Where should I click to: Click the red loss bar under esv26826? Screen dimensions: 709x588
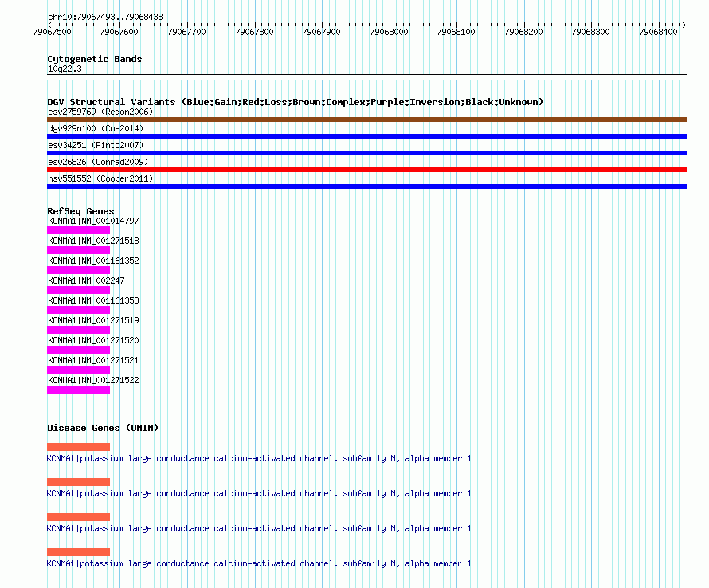(x=366, y=170)
